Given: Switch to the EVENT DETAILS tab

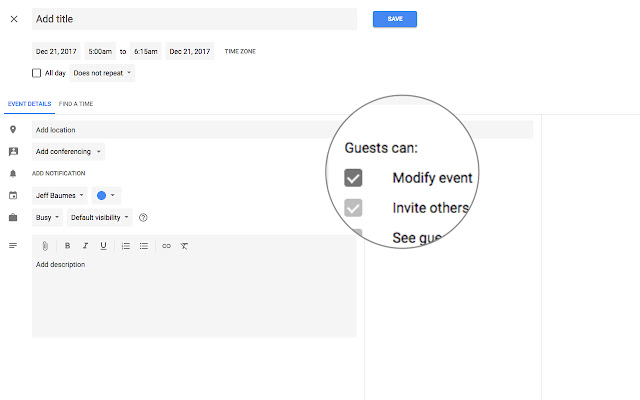Looking at the screenshot, I should (29, 104).
